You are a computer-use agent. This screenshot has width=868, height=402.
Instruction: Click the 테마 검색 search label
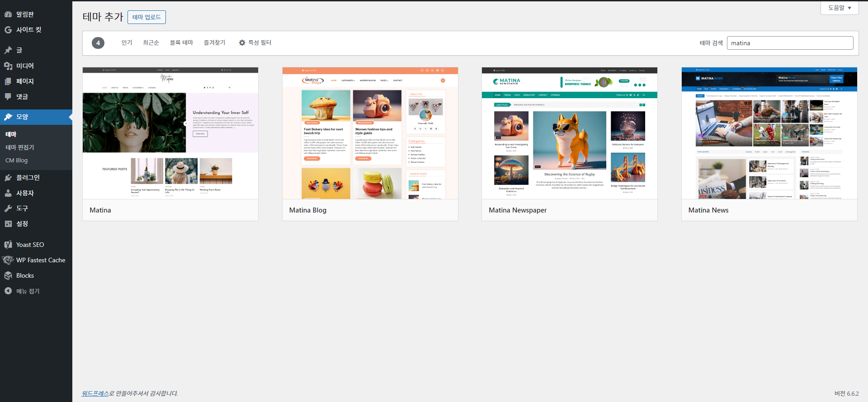click(x=711, y=43)
